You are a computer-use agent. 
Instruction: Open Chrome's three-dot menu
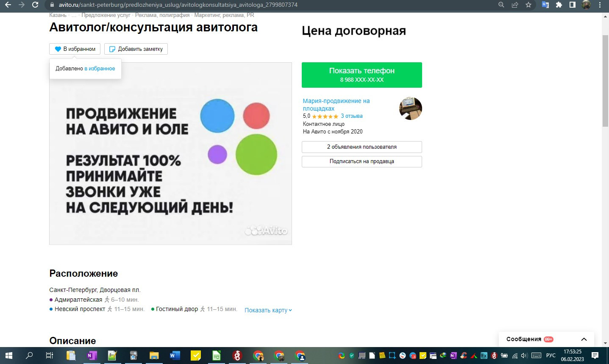(x=600, y=5)
